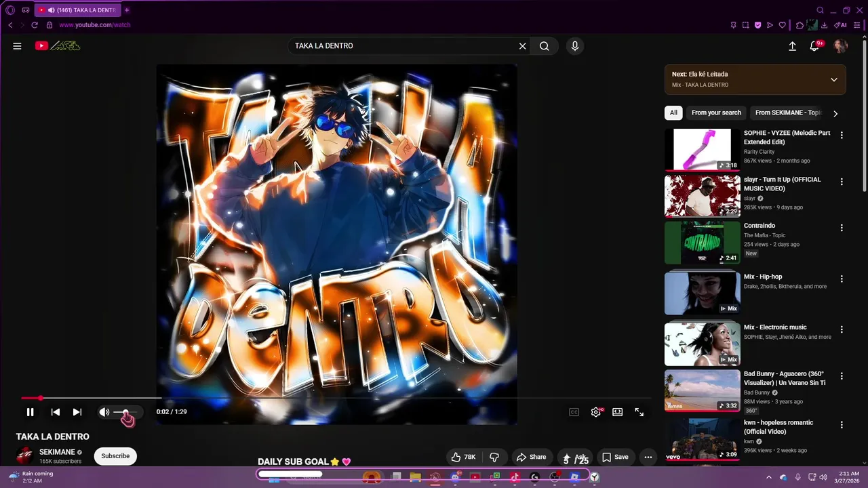Bookmark page with heart icon
This screenshot has height=488, width=868.
pos(782,25)
